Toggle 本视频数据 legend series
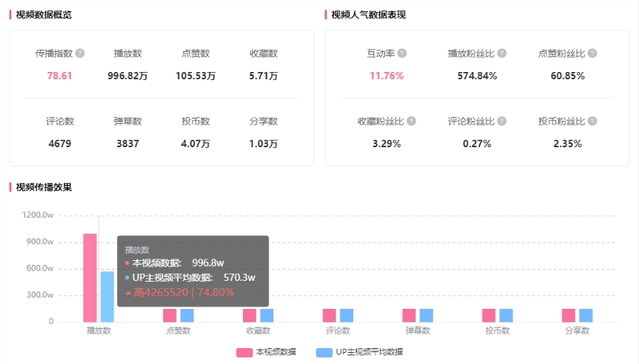This screenshot has height=364, width=639. tap(266, 352)
